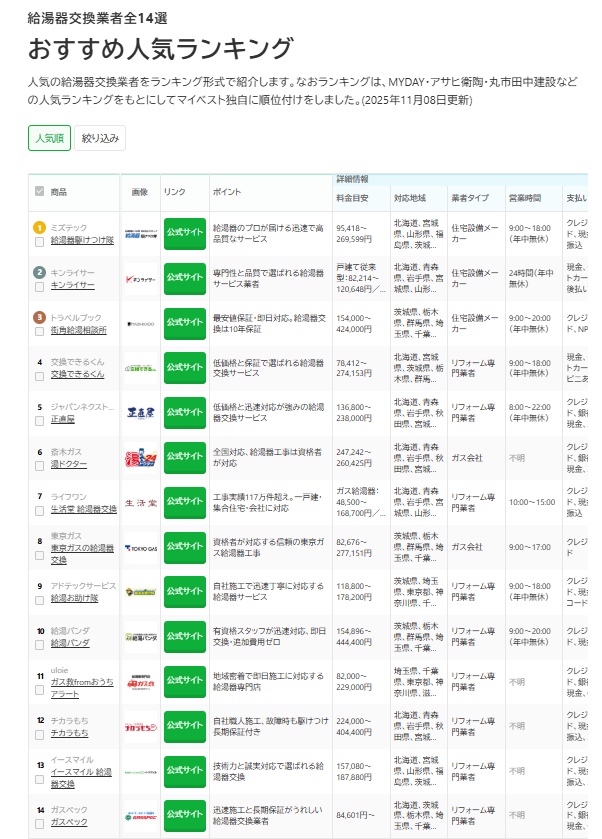
Task: Select the checkbox for 給湯お助け隊
Action: [40, 599]
